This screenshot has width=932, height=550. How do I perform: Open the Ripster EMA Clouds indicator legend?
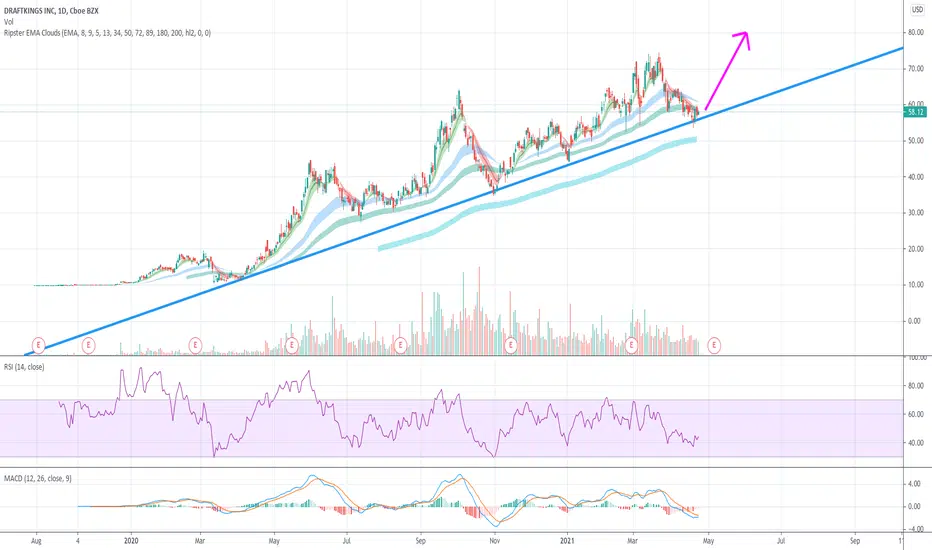[107, 33]
